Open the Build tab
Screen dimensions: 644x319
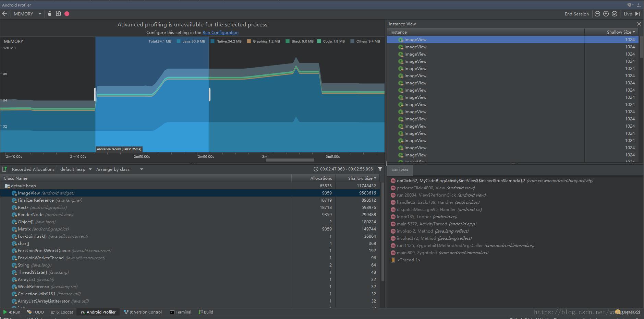pyautogui.click(x=206, y=312)
